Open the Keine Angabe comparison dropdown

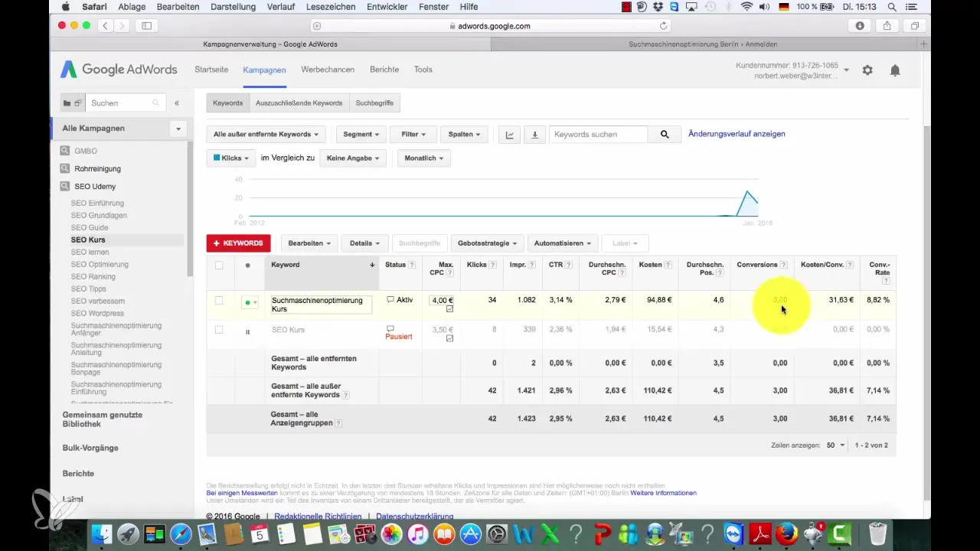click(353, 158)
